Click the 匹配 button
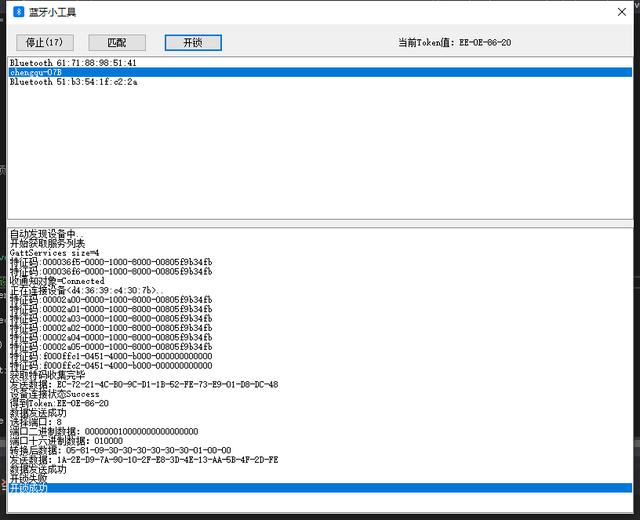640x520 pixels. point(117,42)
